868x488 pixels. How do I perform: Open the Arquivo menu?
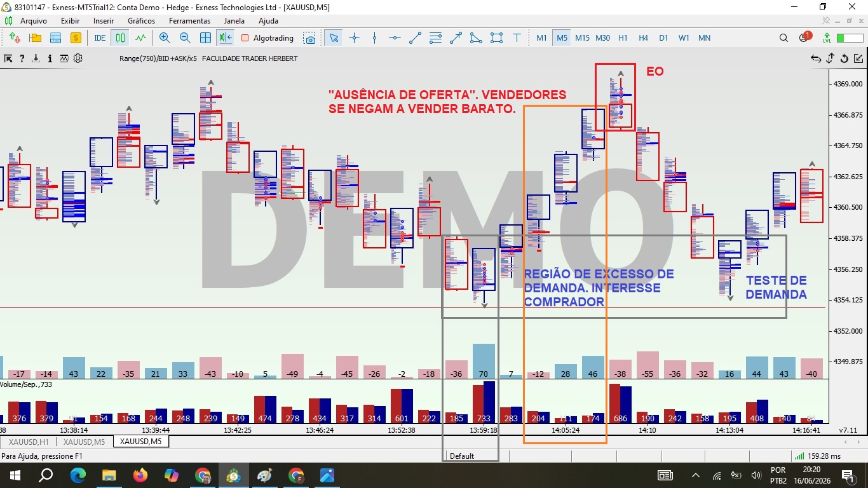(33, 21)
